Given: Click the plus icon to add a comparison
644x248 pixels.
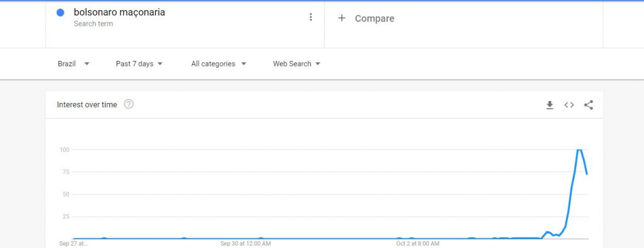Looking at the screenshot, I should coord(341,18).
